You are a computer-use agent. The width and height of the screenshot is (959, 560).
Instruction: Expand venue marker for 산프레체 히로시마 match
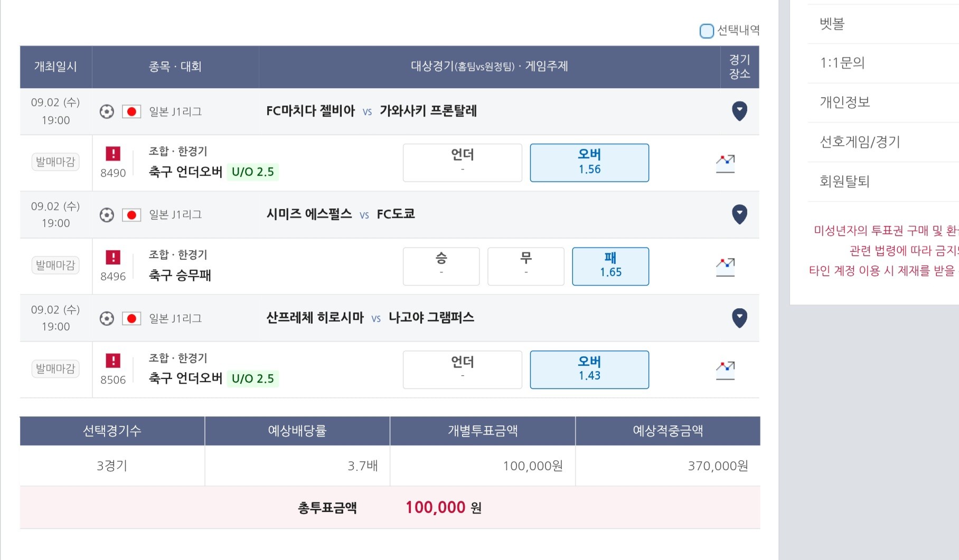coord(739,318)
